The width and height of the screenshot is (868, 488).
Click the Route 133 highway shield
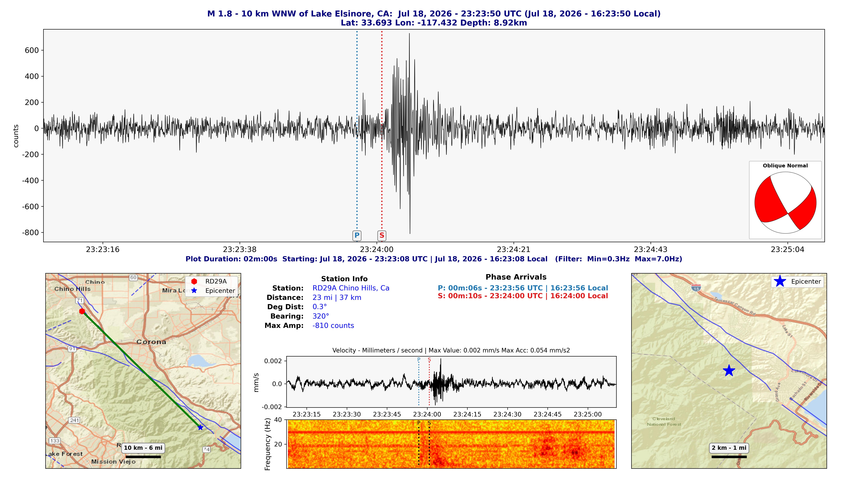pos(55,441)
